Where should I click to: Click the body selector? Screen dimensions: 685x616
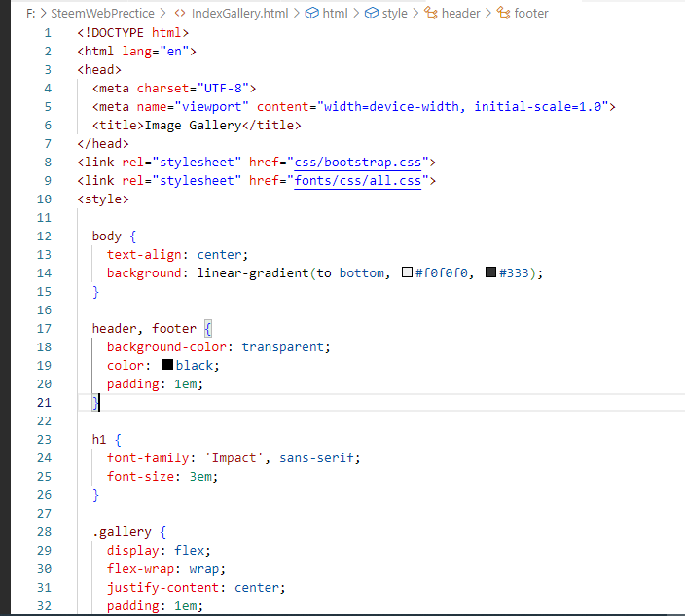coord(107,236)
